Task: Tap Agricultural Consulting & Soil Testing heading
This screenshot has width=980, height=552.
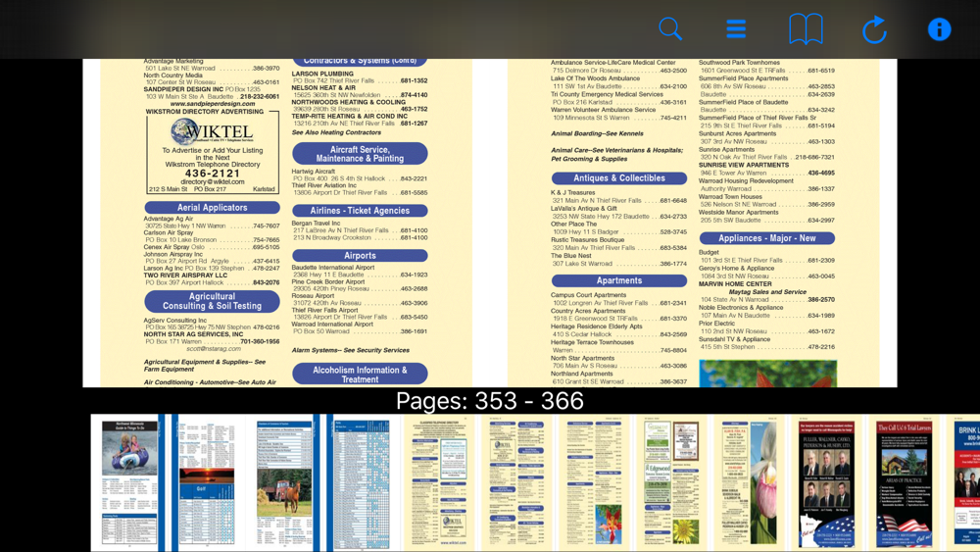Action: (212, 301)
